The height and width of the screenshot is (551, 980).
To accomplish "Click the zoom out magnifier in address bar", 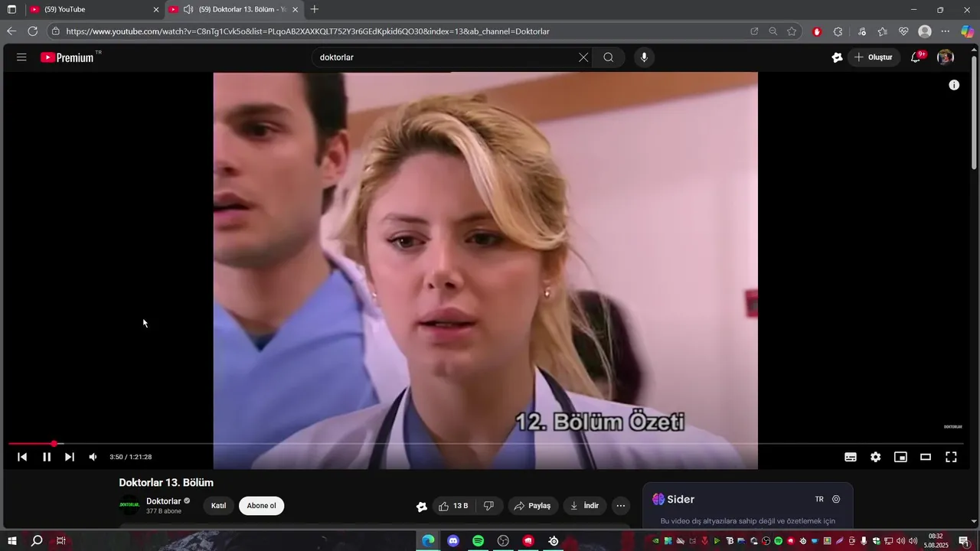I will click(x=773, y=31).
